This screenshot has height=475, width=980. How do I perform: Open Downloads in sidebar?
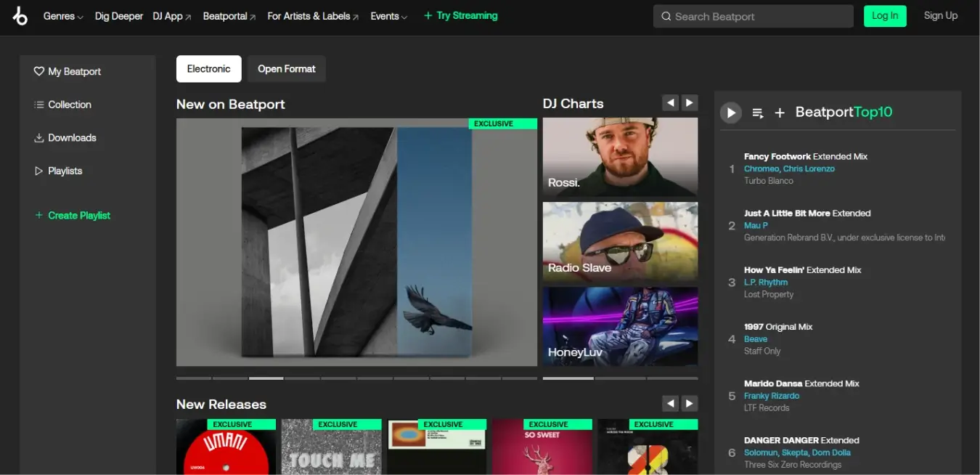point(65,137)
